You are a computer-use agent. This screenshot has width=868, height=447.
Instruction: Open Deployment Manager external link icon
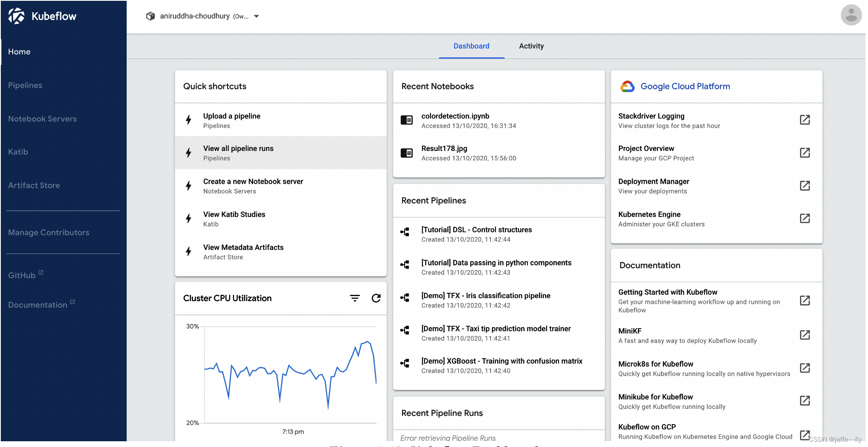tap(805, 185)
